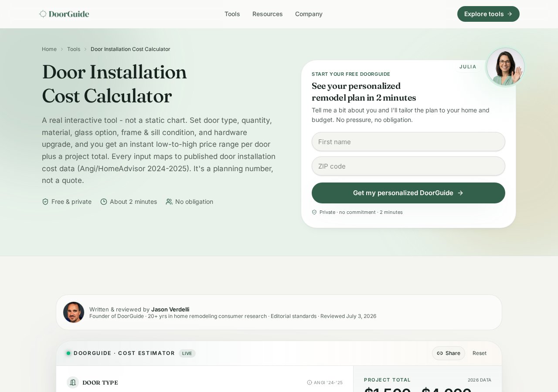This screenshot has width=558, height=392.
Task: Click the No obligation people icon
Action: click(x=169, y=202)
